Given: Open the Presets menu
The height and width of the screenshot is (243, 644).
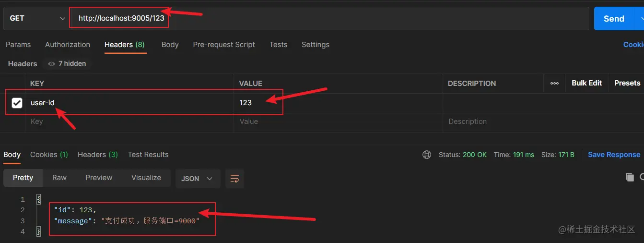Looking at the screenshot, I should click(x=627, y=83).
